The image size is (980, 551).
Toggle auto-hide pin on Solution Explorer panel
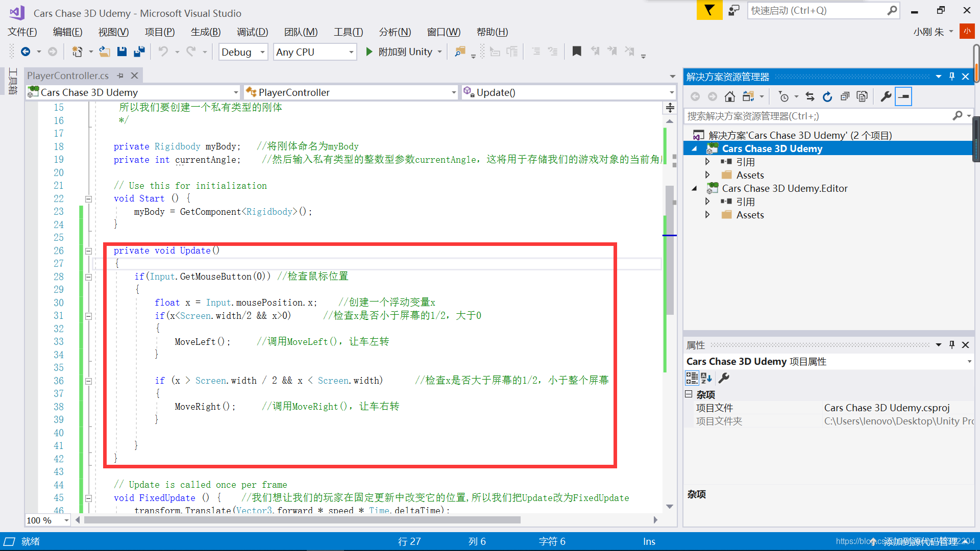coord(952,77)
